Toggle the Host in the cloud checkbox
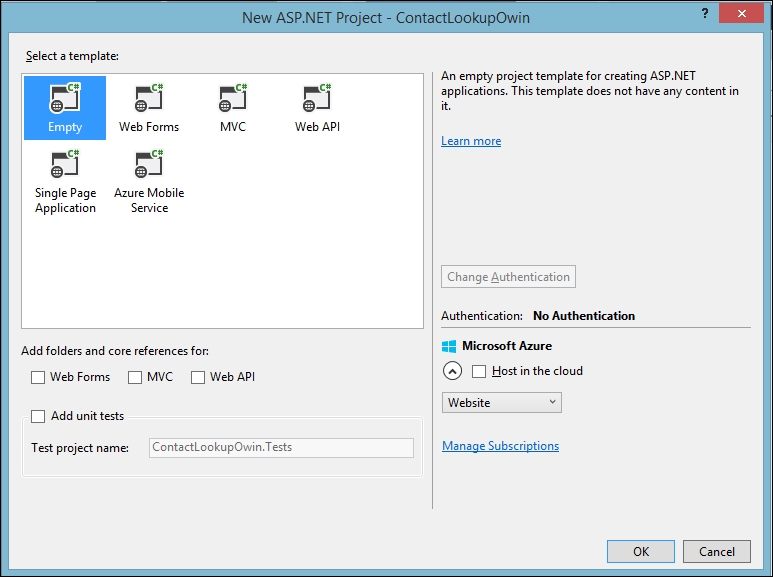Viewport: 773px width, 577px height. (479, 371)
